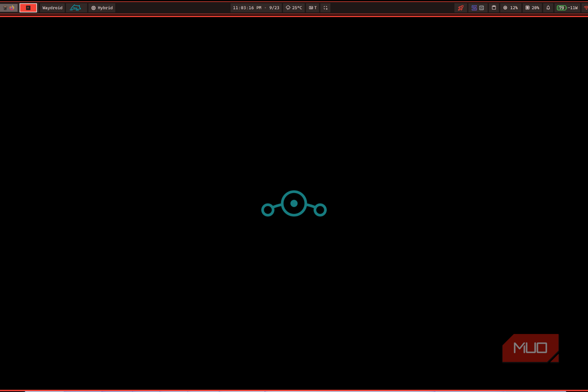Toggle the fullscreen brackets icon

326,8
